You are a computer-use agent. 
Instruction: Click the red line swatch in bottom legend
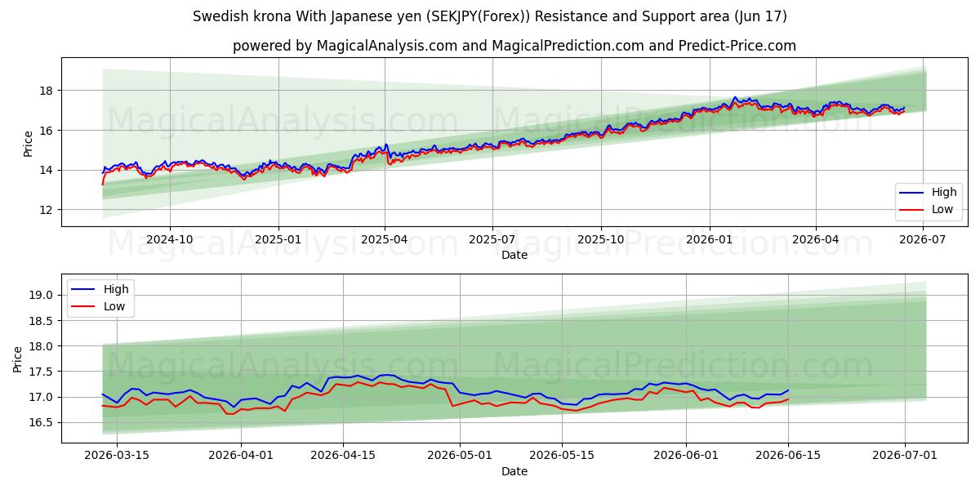point(84,307)
